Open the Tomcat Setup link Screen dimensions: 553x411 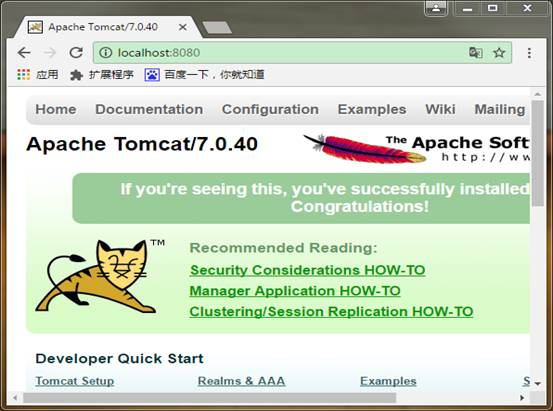tap(75, 381)
